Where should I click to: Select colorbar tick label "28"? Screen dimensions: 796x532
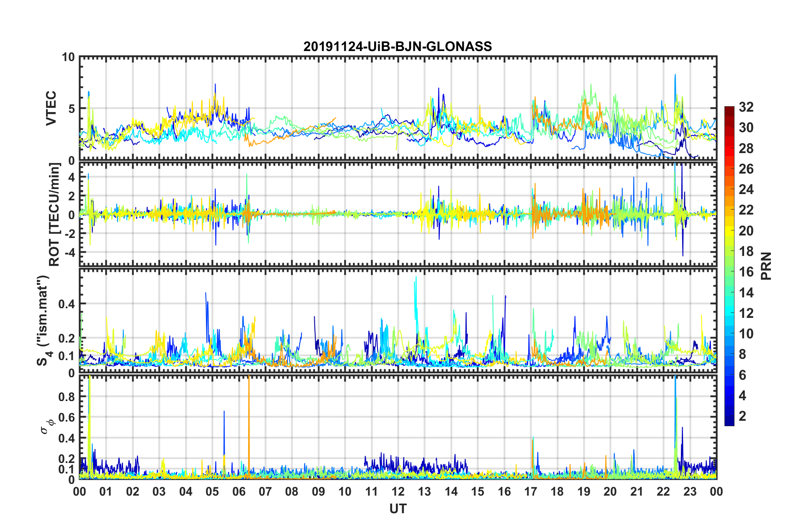[746, 148]
